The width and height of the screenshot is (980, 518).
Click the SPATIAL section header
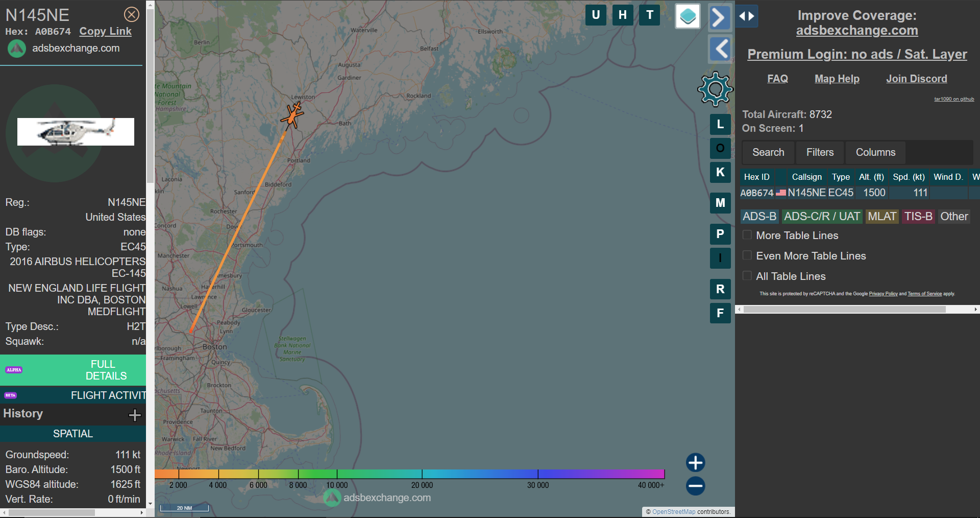coord(73,434)
